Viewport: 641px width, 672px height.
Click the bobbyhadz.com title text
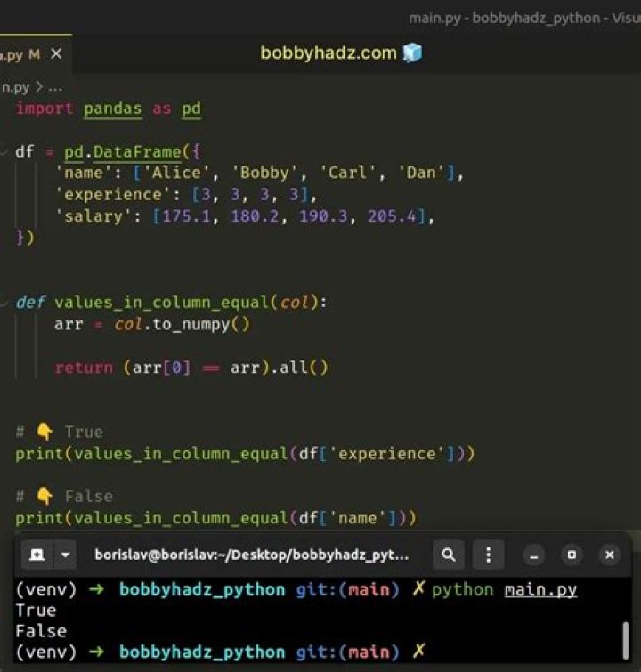pyautogui.click(x=329, y=53)
